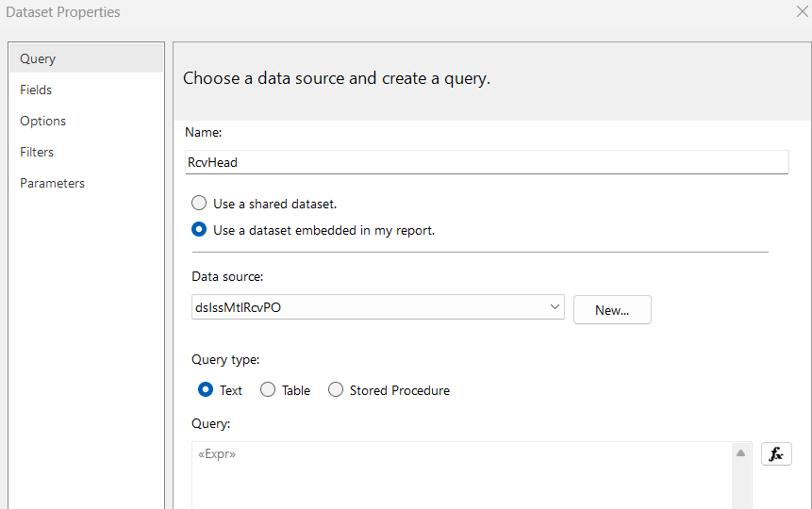Pick Stored Procedure query type
812x509 pixels.
(x=336, y=390)
